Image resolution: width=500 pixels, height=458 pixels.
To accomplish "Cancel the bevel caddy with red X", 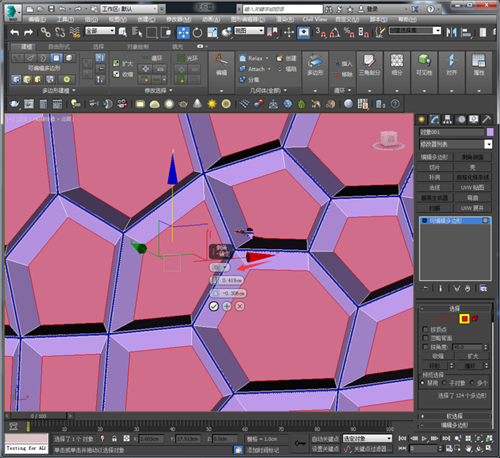I will click(240, 306).
